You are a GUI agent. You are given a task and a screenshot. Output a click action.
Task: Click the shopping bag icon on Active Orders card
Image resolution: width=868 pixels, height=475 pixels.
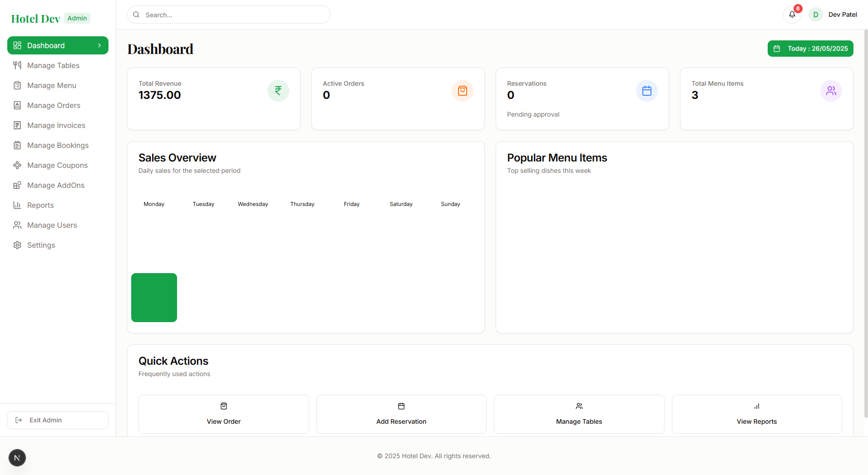462,91
